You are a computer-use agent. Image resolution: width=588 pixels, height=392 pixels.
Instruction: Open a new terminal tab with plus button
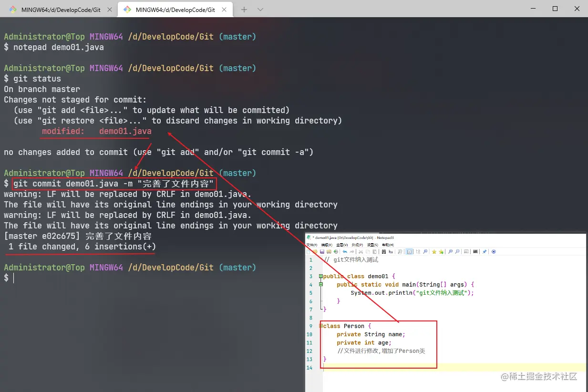tap(244, 10)
